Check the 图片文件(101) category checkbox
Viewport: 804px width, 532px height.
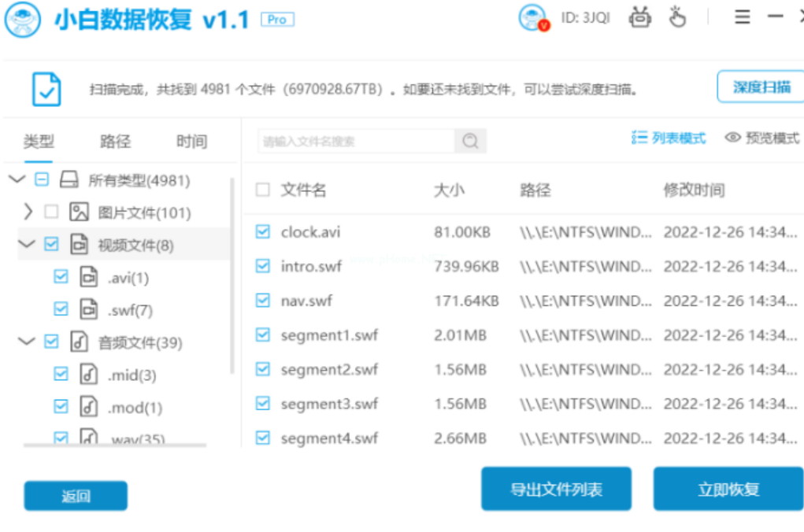(x=52, y=212)
